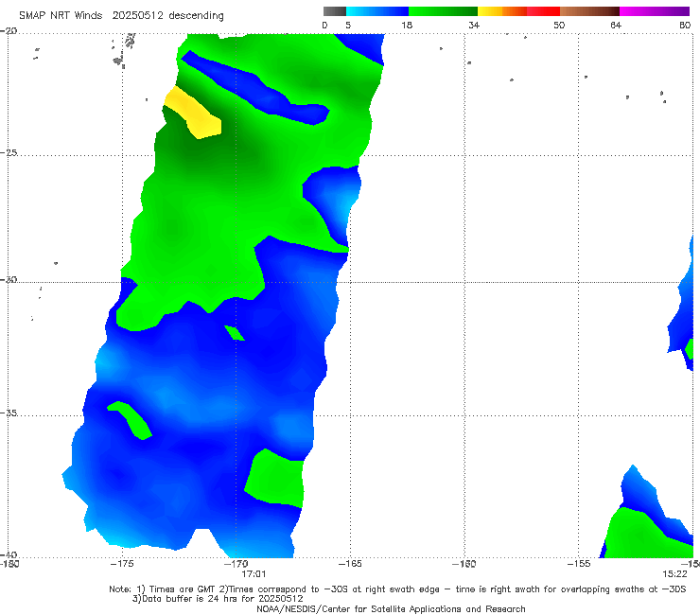700x615 pixels.
Task: Click the '-175' longitude axis label
Action: click(x=122, y=564)
